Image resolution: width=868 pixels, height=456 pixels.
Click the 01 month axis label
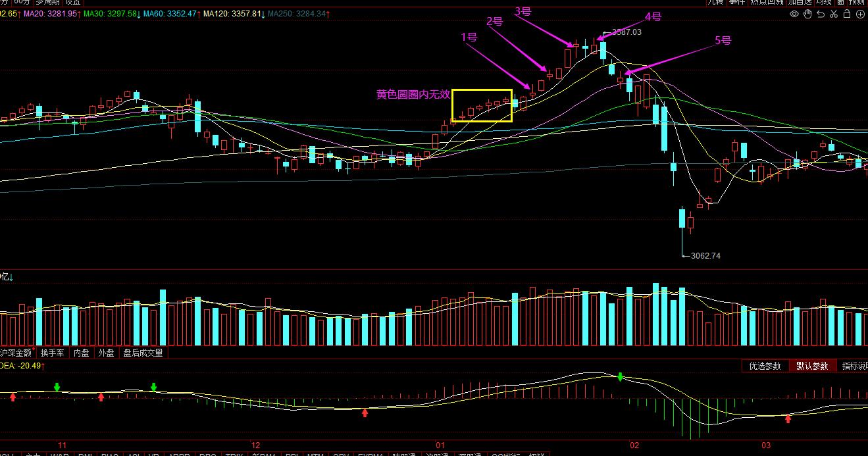(x=440, y=445)
